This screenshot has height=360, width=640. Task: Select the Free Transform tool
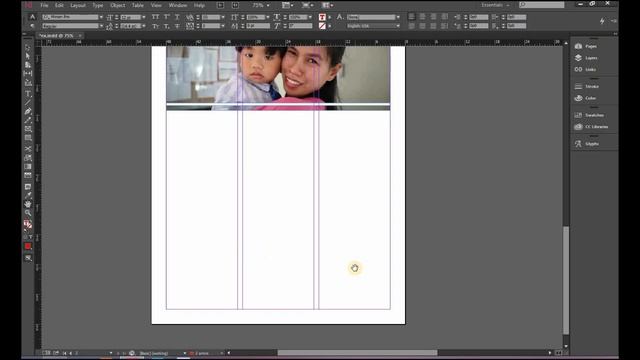tap(28, 158)
